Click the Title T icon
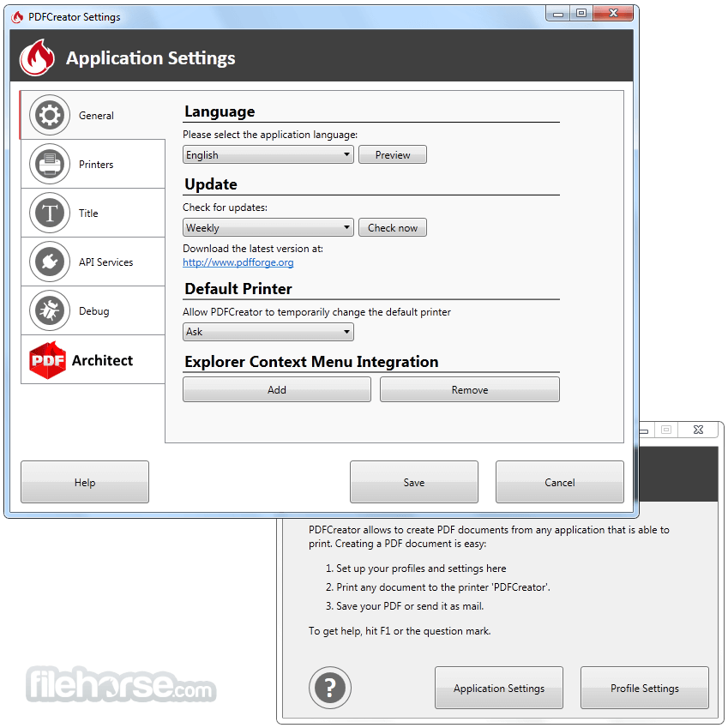 tap(50, 214)
